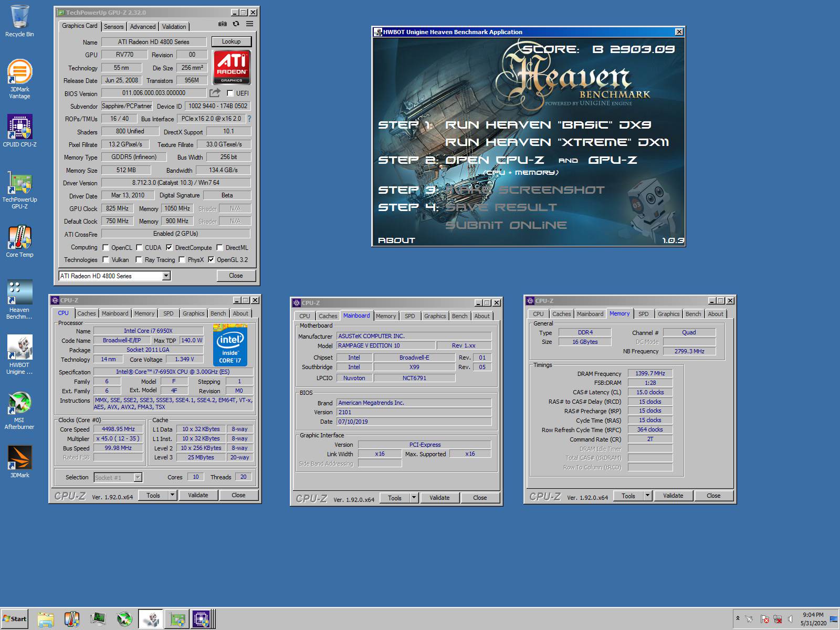
Task: Click RUN HEAVEN XTREME DX11
Action: coord(556,142)
